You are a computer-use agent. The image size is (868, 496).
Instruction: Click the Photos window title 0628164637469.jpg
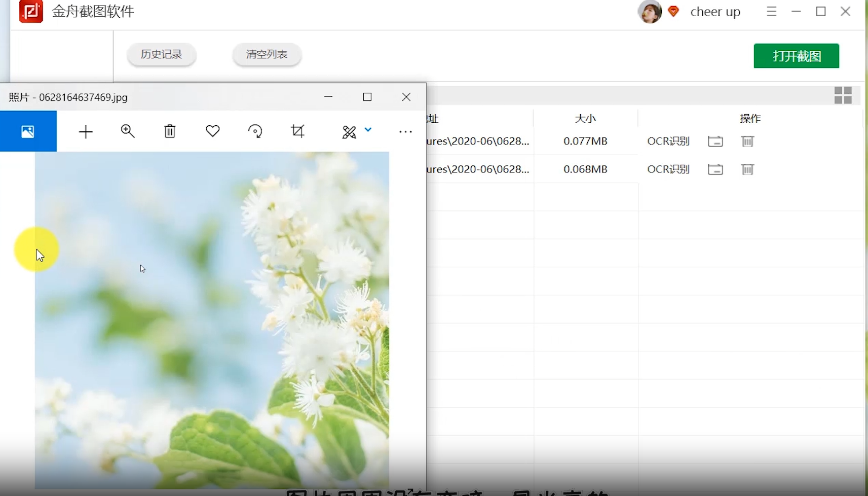coord(68,97)
